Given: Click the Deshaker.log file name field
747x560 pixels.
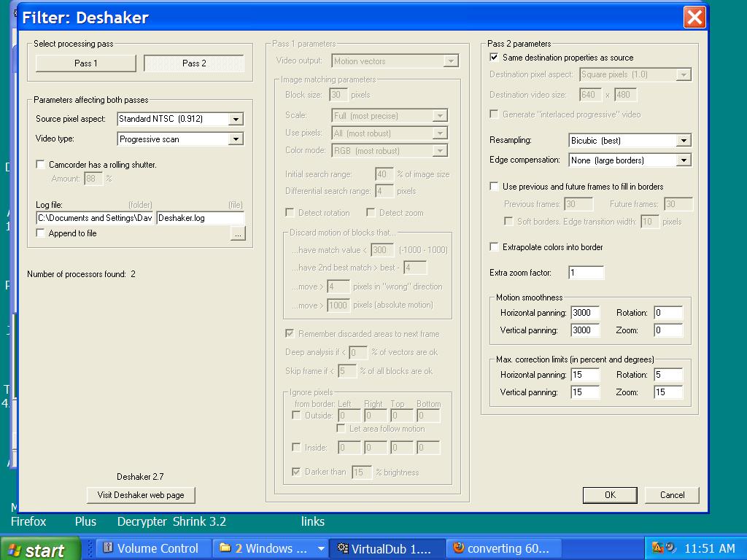Looking at the screenshot, I should [200, 218].
